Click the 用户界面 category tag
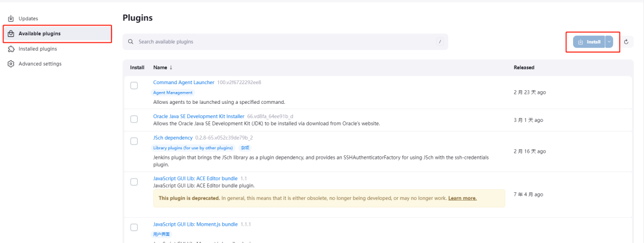This screenshot has width=644, height=243. (x=161, y=235)
